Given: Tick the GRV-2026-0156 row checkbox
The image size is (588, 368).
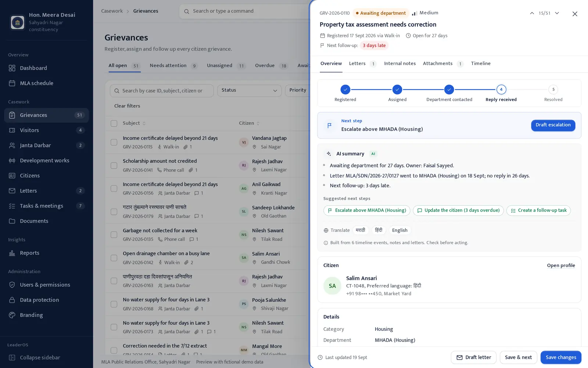Looking at the screenshot, I should pyautogui.click(x=114, y=188).
